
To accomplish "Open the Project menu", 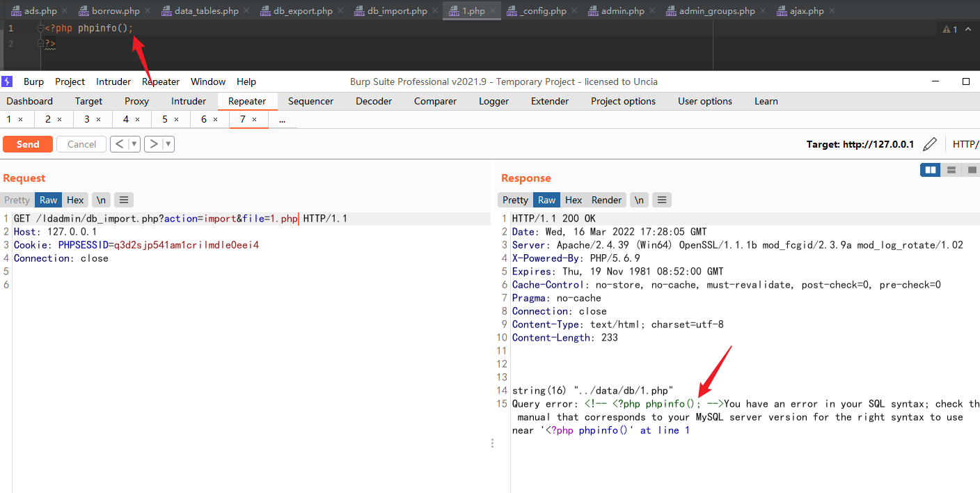I will pyautogui.click(x=70, y=81).
